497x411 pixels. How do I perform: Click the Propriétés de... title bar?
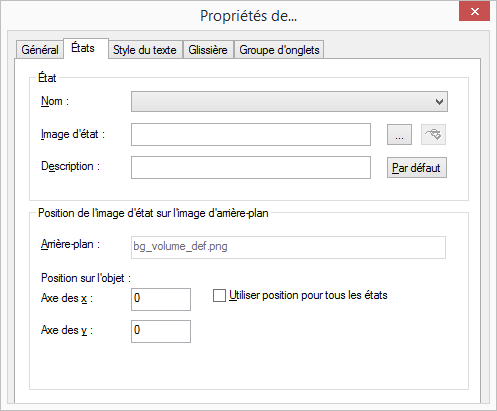click(x=248, y=16)
